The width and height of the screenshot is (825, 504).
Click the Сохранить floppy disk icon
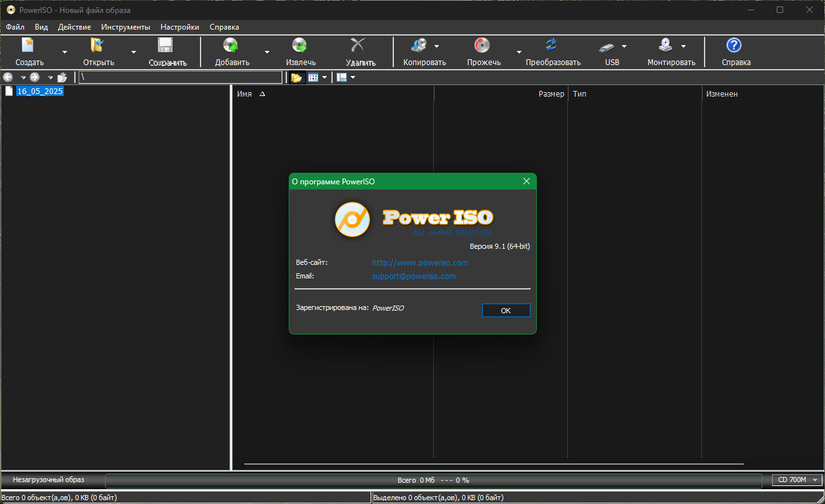(x=166, y=45)
